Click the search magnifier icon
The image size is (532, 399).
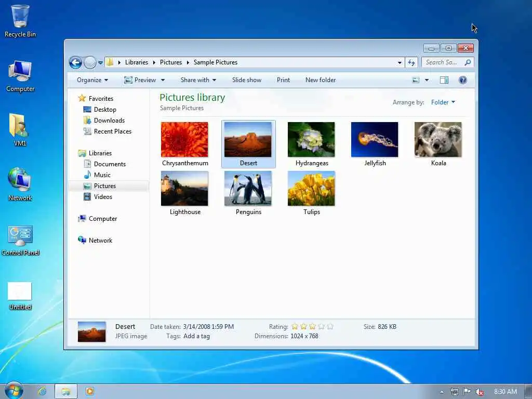tap(468, 62)
